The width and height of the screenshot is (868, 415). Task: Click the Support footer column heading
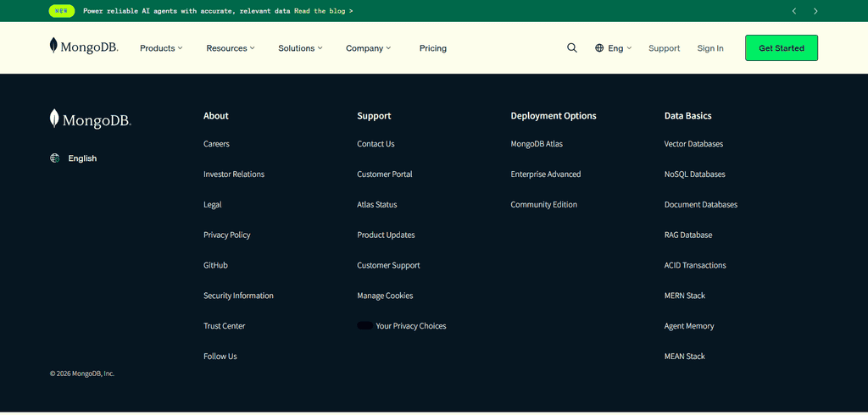pos(374,116)
